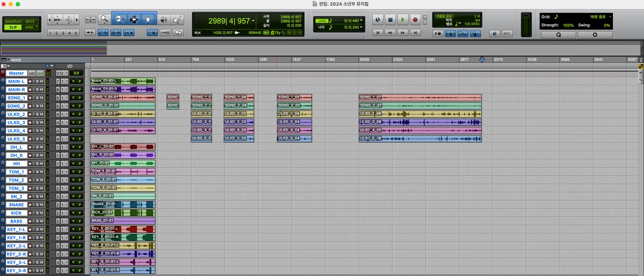This screenshot has height=276, width=644.
Task: Recall zoom preset 5
Action: [76, 33]
